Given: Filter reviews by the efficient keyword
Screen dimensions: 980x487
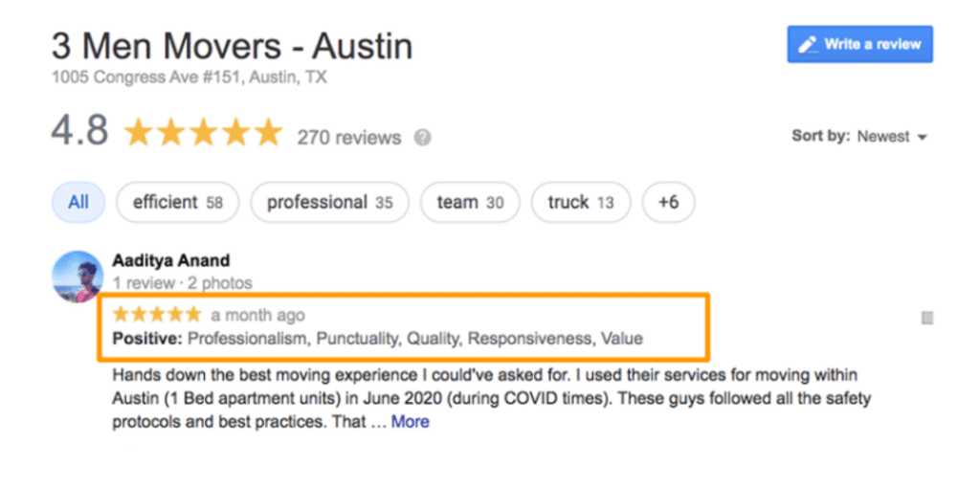Looking at the screenshot, I should [177, 202].
